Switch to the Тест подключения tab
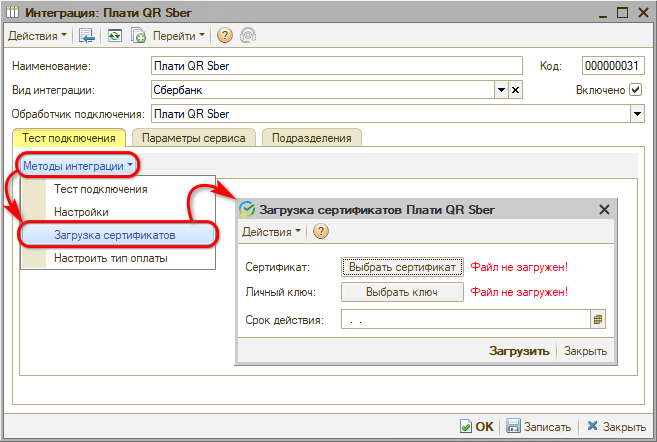The image size is (657, 442). [x=69, y=138]
